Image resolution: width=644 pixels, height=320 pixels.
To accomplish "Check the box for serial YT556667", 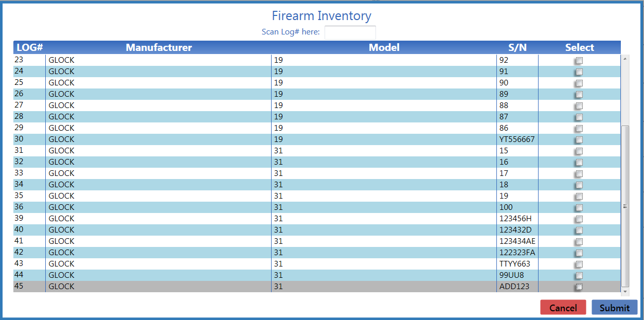I will point(579,140).
